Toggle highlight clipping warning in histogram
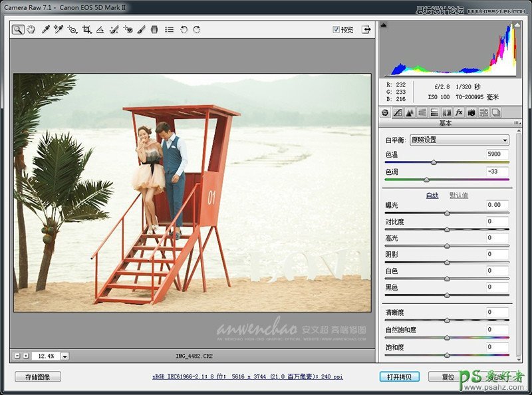 (x=517, y=26)
